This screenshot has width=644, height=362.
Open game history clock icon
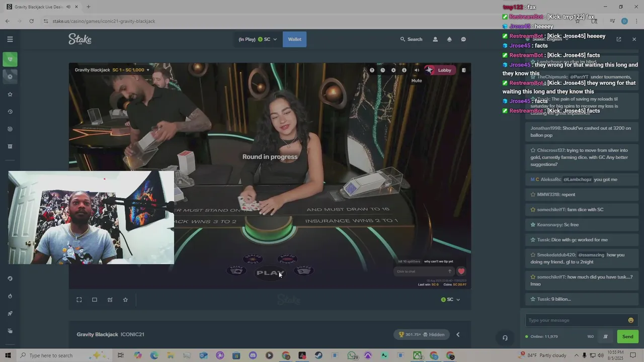pyautogui.click(x=383, y=70)
